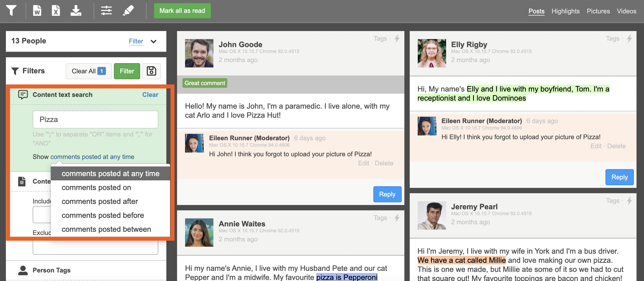Click the lightning bolt on Elly Rigby's post
Viewport: 644px width, 281px height.
630,39
